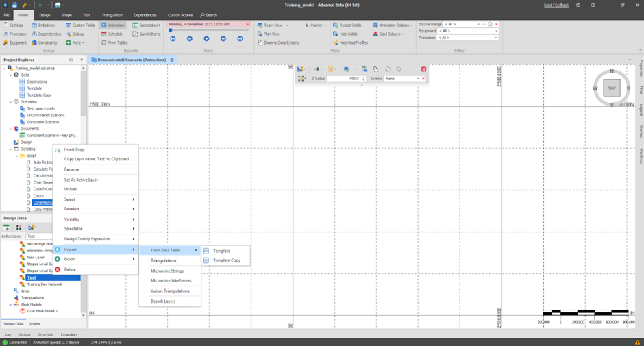This screenshot has width=644, height=346.
Task: Expand the date picker dropdown
Action: [247, 25]
